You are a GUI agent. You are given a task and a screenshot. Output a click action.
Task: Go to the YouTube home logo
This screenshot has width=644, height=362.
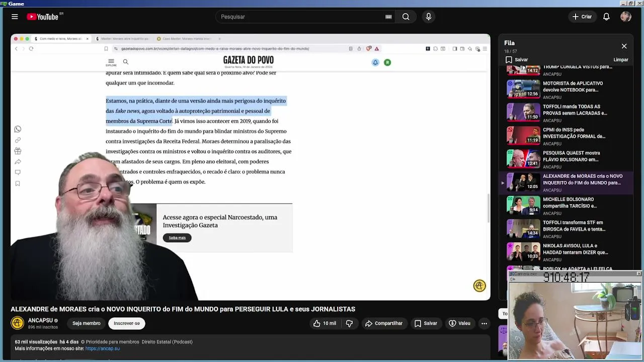(x=43, y=17)
